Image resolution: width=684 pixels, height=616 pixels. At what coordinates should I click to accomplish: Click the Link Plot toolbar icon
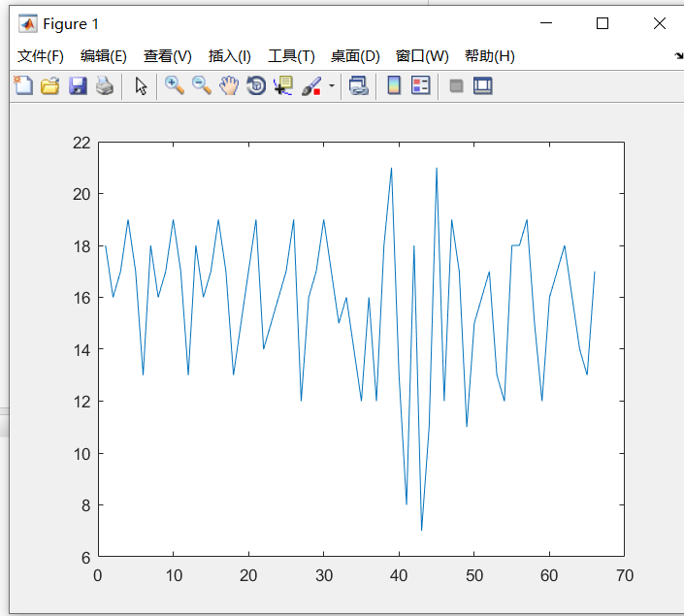tap(359, 85)
